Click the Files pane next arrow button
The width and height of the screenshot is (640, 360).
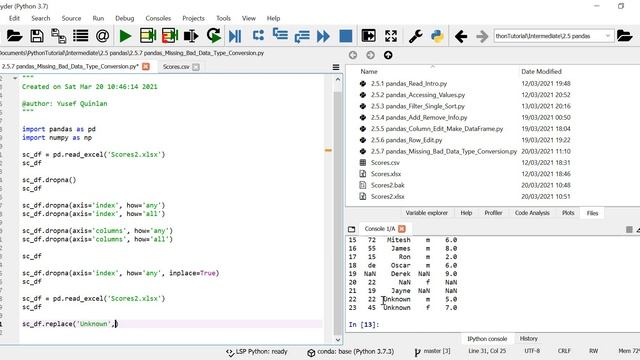371,55
